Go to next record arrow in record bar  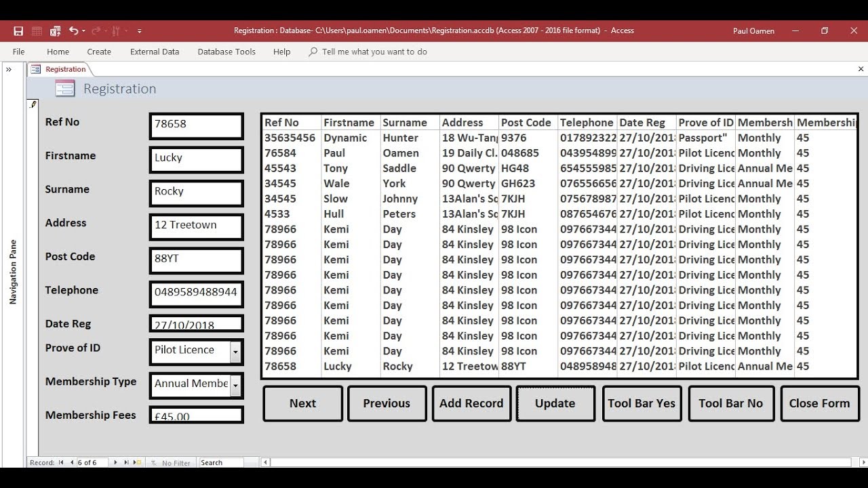point(115,462)
